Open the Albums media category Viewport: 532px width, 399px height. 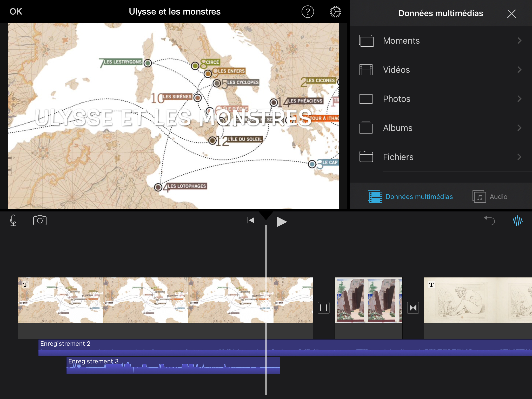(441, 128)
